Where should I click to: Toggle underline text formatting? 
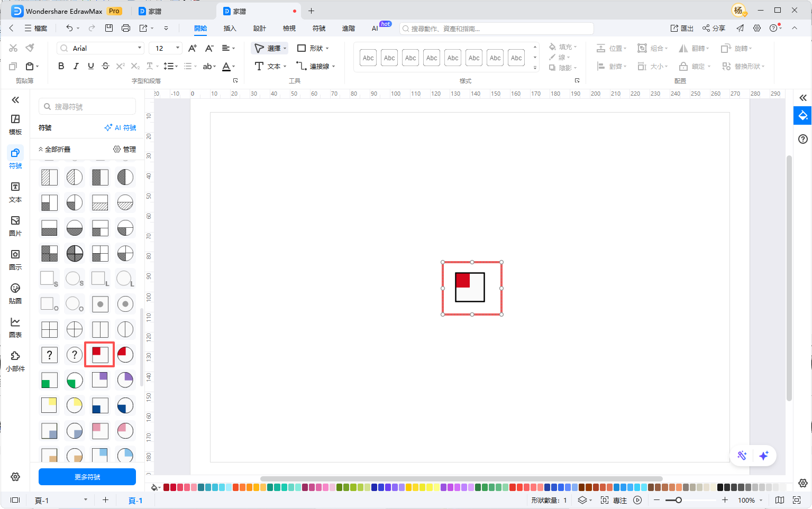pyautogui.click(x=91, y=66)
